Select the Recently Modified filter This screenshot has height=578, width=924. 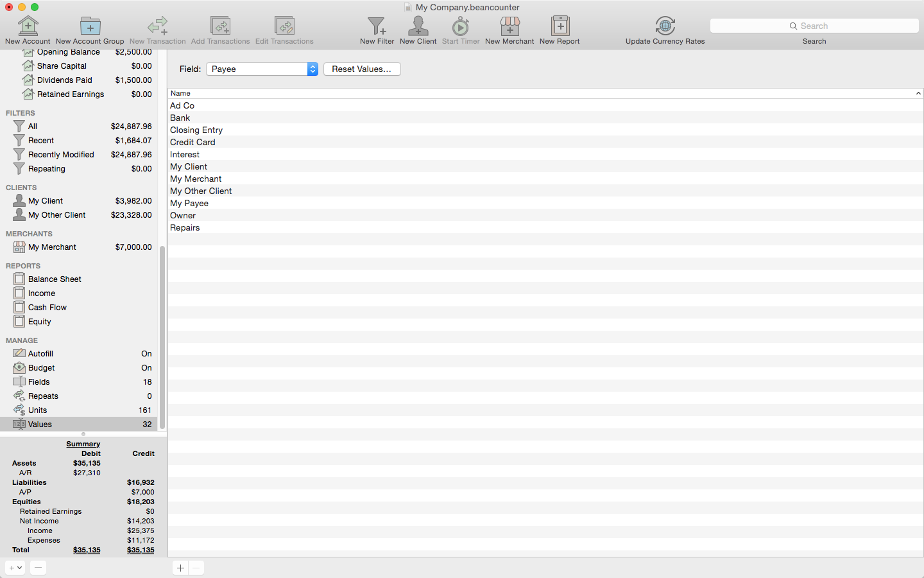pyautogui.click(x=61, y=155)
